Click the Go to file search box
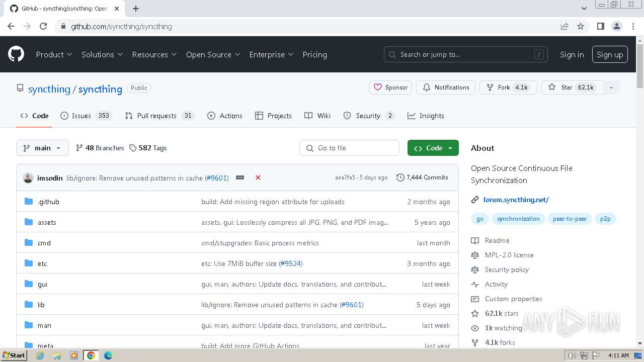Viewport: 644px width, 362px height. pyautogui.click(x=350, y=148)
